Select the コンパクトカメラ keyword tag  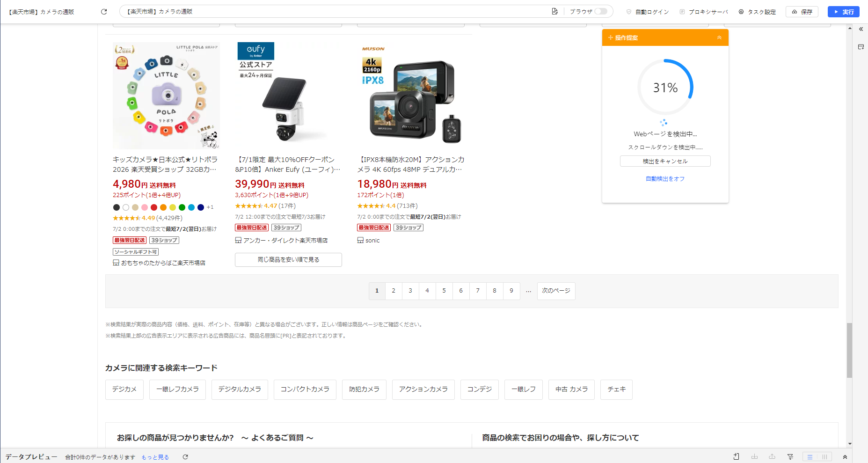305,390
